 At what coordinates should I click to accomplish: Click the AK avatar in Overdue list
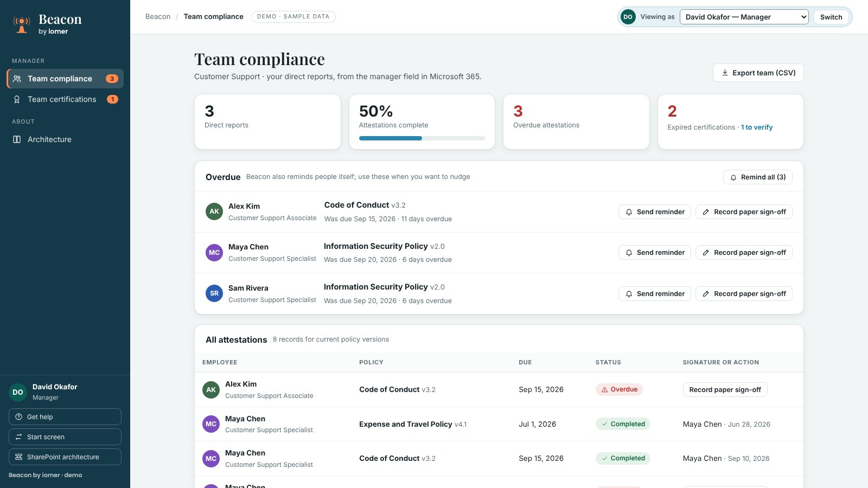coord(214,211)
